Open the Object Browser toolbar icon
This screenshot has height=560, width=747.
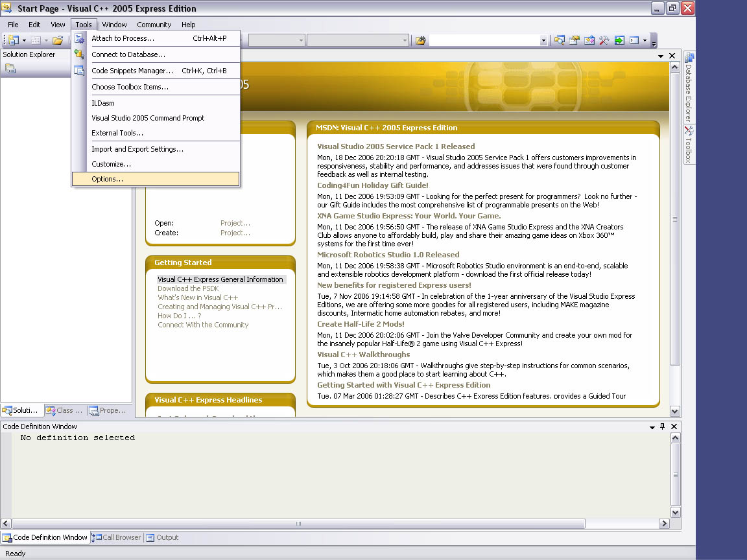pos(589,40)
